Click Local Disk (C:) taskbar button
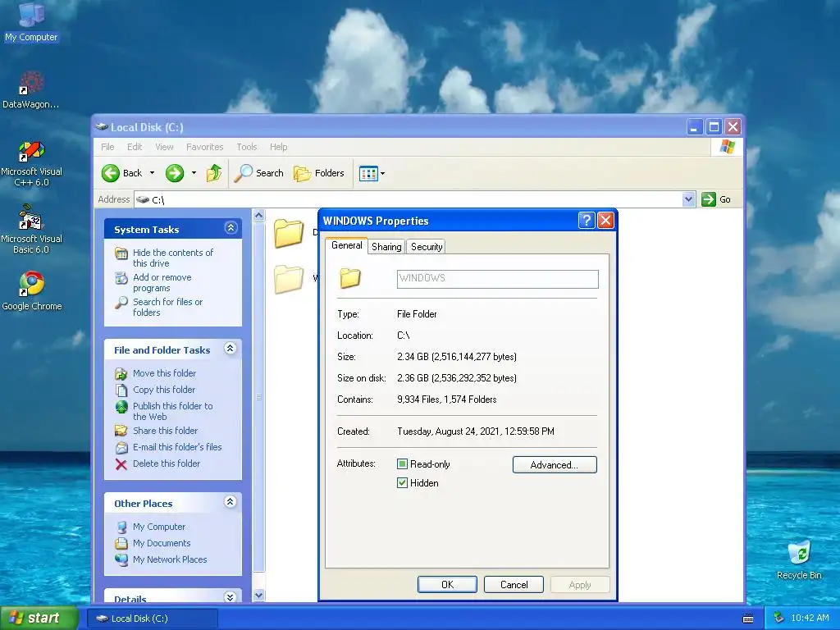Viewport: 840px width, 630px height. coord(152,619)
